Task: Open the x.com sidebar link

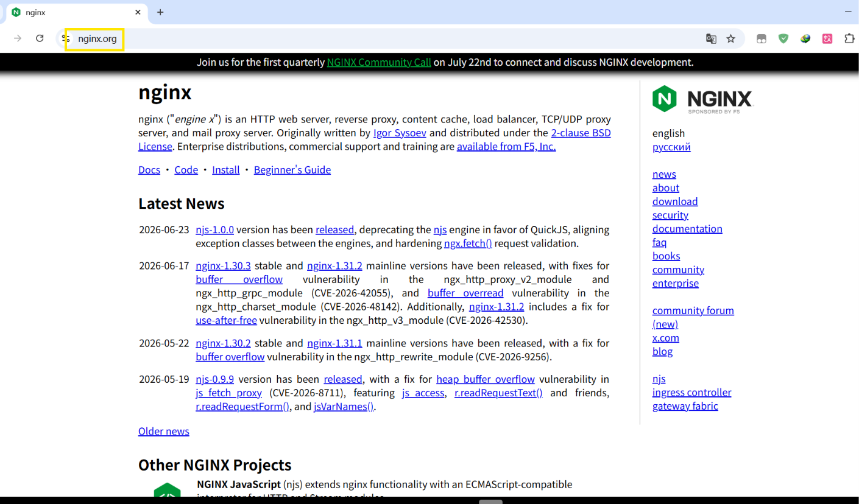Action: [x=666, y=338]
